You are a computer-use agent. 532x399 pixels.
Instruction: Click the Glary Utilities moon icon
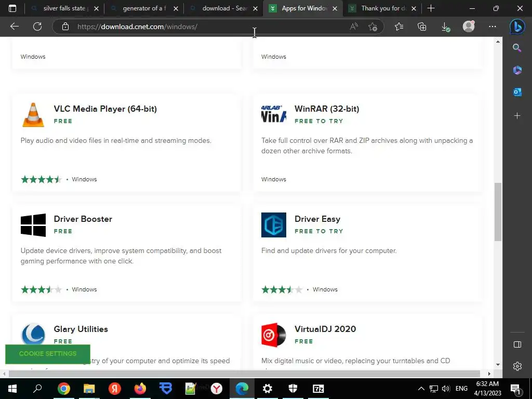coord(33,334)
